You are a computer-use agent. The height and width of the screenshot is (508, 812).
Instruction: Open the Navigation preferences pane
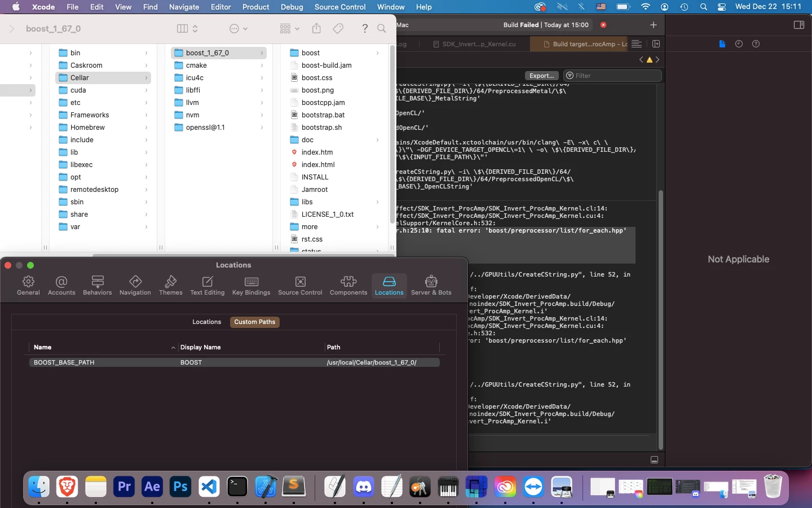[x=135, y=286]
